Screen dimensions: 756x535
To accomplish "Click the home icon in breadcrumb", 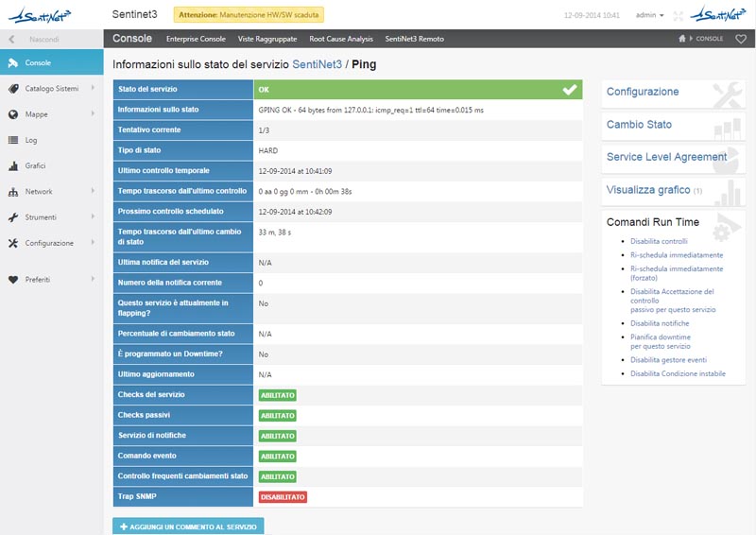I will (x=681, y=39).
